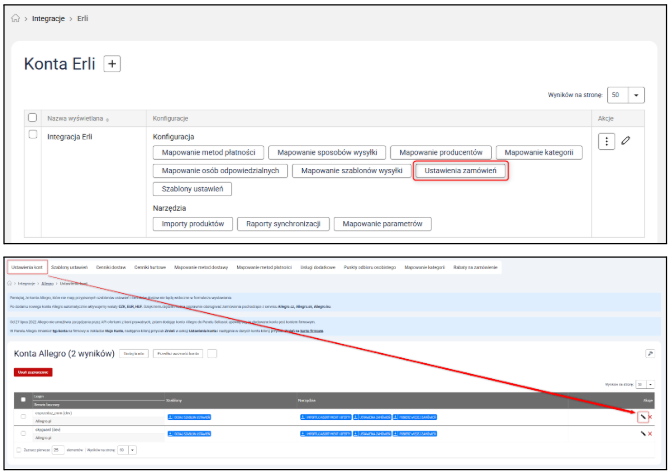This screenshot has width=670, height=472.
Task: Click middle blue tool button in first Allegro row
Action: [372, 417]
